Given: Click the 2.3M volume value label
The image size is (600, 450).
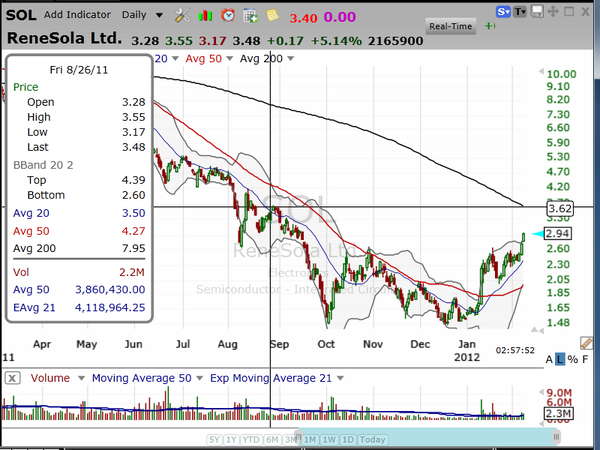Looking at the screenshot, I should 558,413.
